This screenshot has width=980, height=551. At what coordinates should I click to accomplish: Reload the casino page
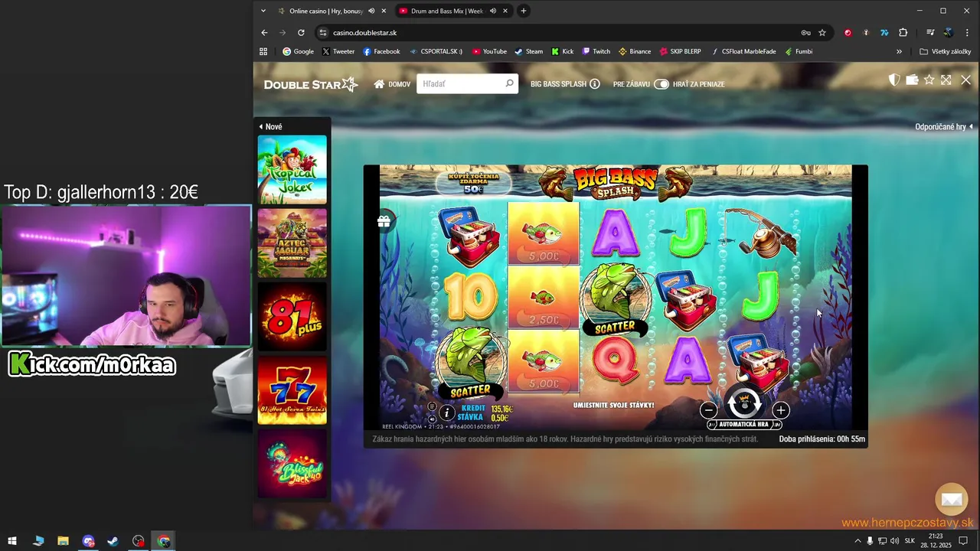coord(301,33)
